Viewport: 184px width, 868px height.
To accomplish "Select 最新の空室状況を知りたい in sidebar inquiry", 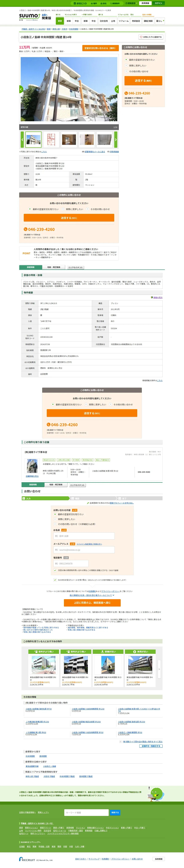I will click(x=126, y=60).
